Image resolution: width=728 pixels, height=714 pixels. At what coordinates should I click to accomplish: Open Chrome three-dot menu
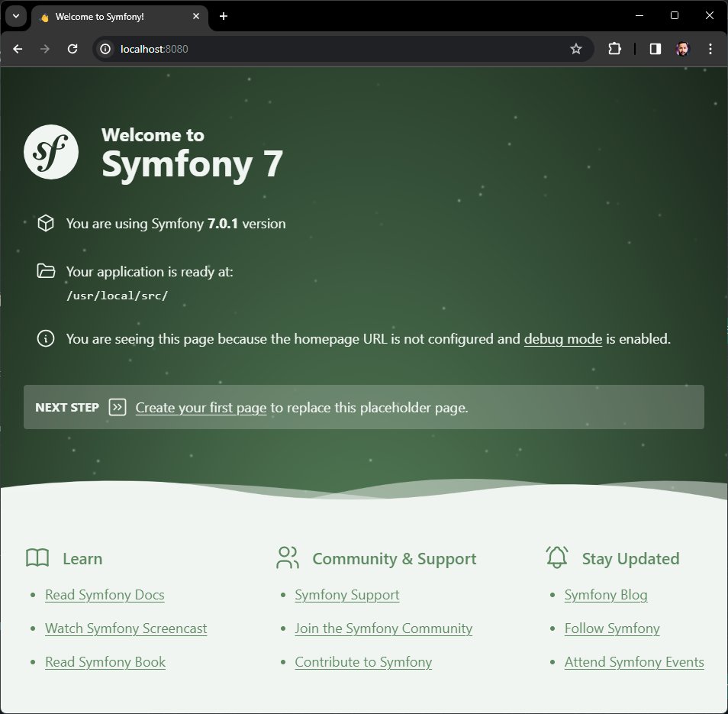tap(710, 49)
